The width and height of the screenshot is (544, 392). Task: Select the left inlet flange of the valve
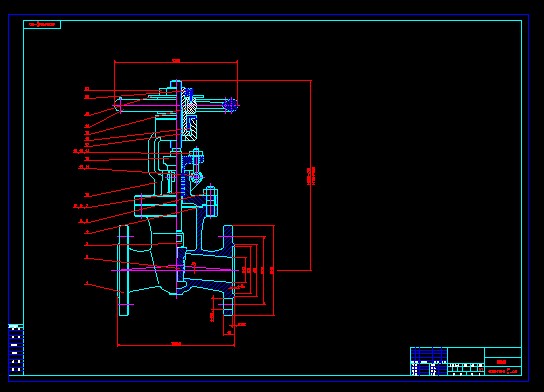124,271
